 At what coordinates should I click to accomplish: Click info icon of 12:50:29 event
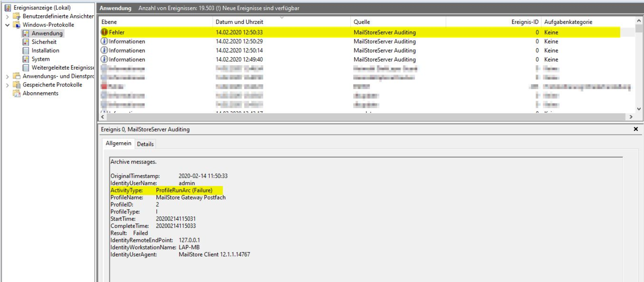tap(104, 41)
